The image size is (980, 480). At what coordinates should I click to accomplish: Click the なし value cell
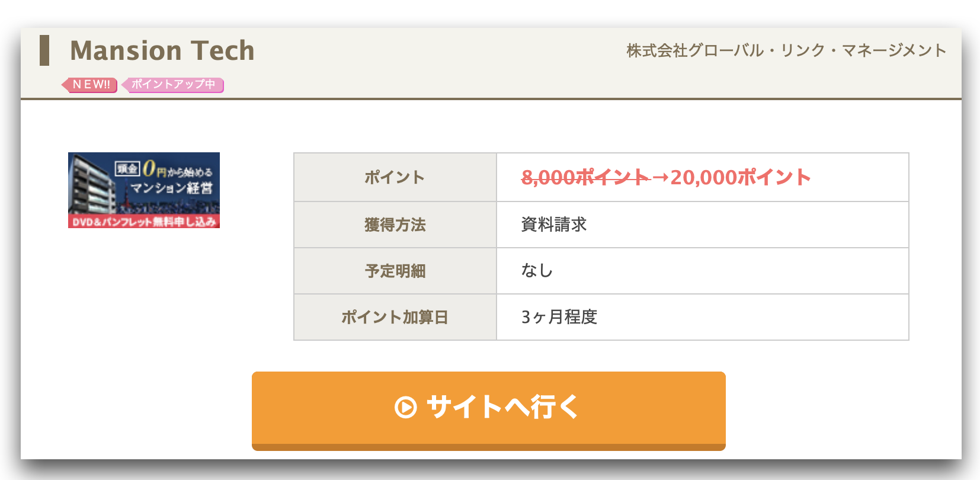pyautogui.click(x=703, y=271)
